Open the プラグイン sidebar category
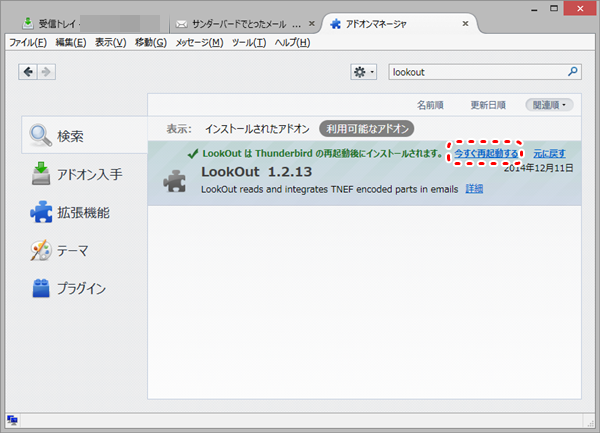Image resolution: width=600 pixels, height=433 pixels. 85,288
